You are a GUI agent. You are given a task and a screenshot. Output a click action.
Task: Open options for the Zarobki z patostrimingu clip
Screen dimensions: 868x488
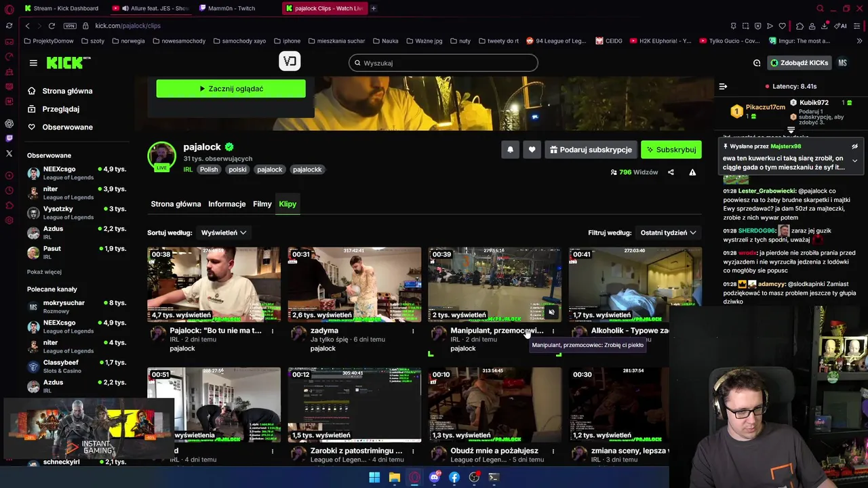point(413,451)
